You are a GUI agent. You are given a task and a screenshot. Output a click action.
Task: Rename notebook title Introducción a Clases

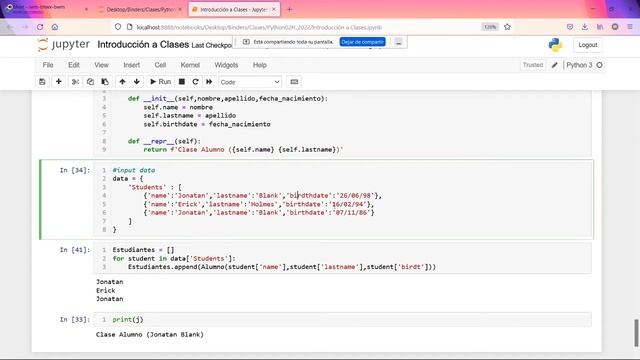(143, 44)
